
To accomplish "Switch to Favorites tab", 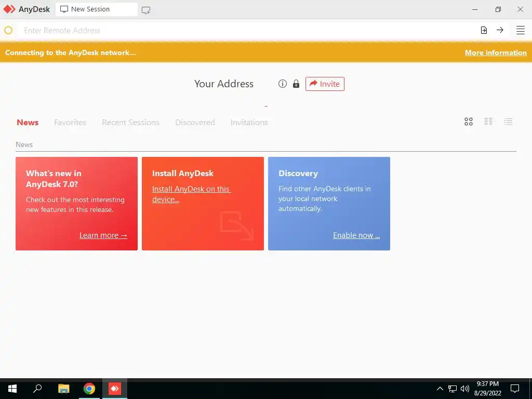I will point(70,123).
